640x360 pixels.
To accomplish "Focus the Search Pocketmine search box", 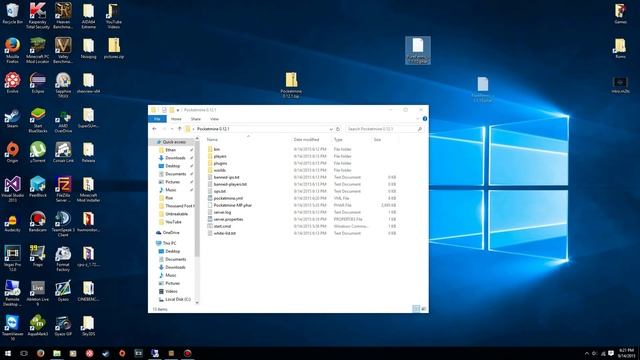I will pyautogui.click(x=384, y=129).
